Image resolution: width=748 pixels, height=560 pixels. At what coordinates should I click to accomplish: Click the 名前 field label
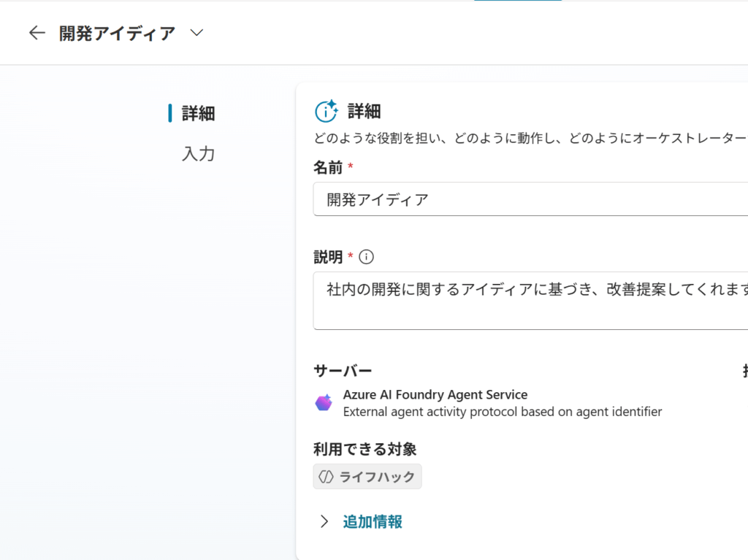tap(328, 167)
